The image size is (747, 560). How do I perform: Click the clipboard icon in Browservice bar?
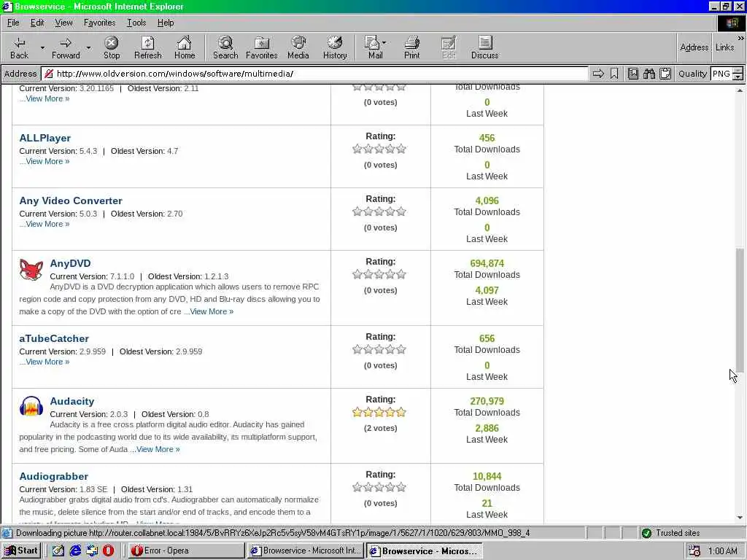tap(665, 74)
